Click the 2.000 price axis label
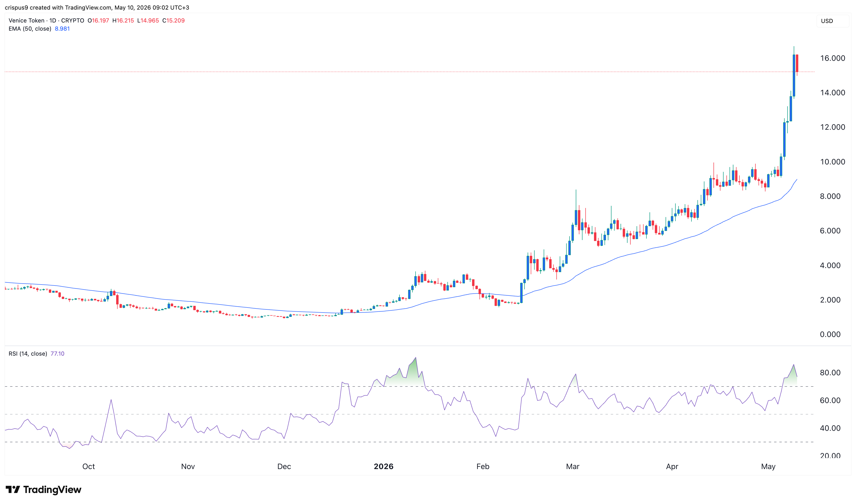This screenshot has width=856, height=504. (x=830, y=300)
